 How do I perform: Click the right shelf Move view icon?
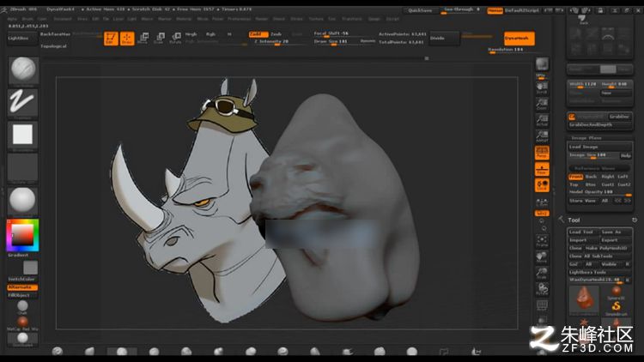pos(542,257)
